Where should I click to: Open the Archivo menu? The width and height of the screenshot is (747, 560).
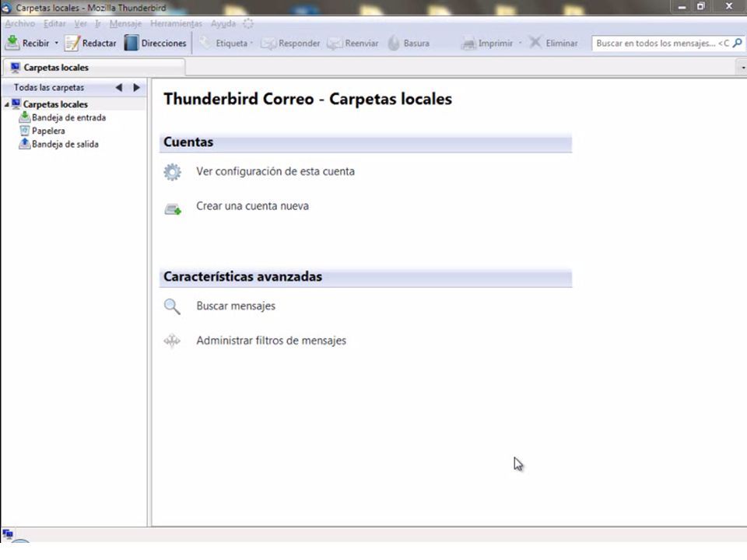point(20,23)
